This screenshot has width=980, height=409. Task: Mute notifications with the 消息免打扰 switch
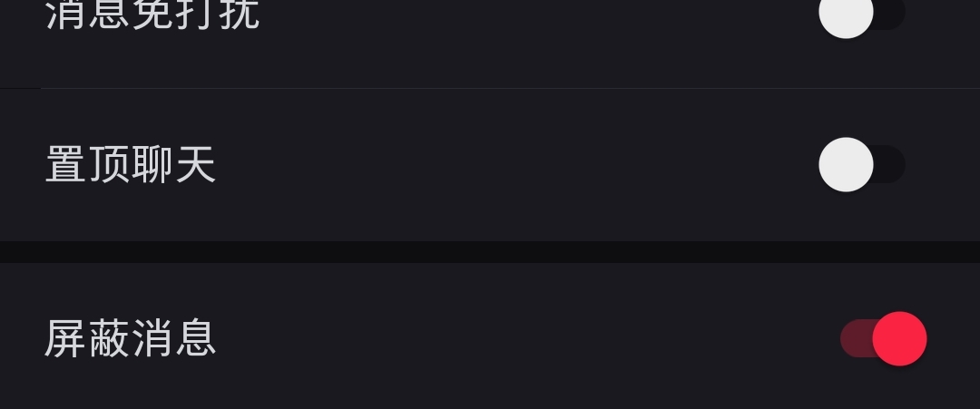(861, 14)
